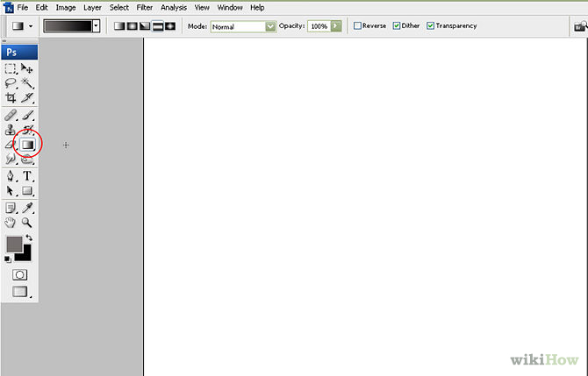The image size is (588, 376).
Task: Toggle Quick Mask mode
Action: click(19, 275)
